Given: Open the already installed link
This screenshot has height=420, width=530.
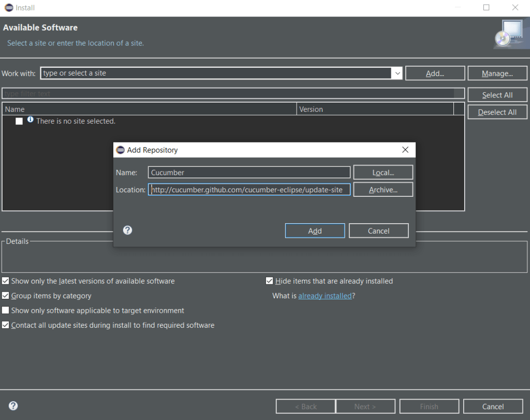Looking at the screenshot, I should (x=325, y=296).
